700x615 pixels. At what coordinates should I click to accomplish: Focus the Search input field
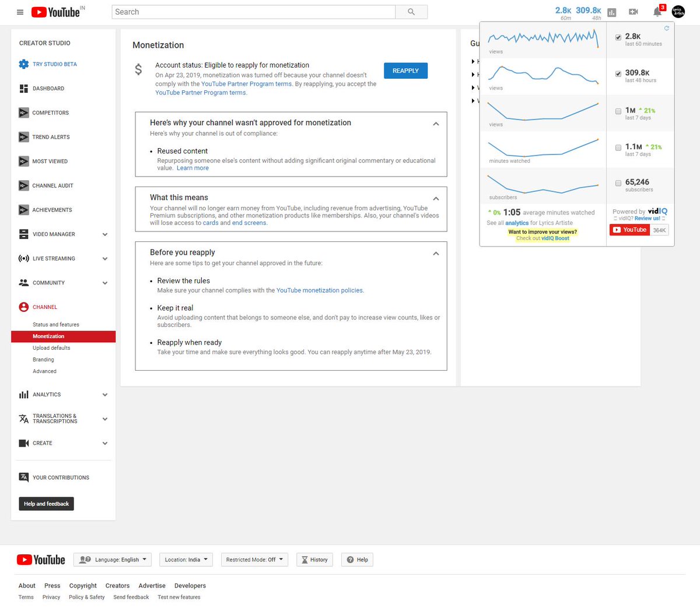tap(253, 12)
